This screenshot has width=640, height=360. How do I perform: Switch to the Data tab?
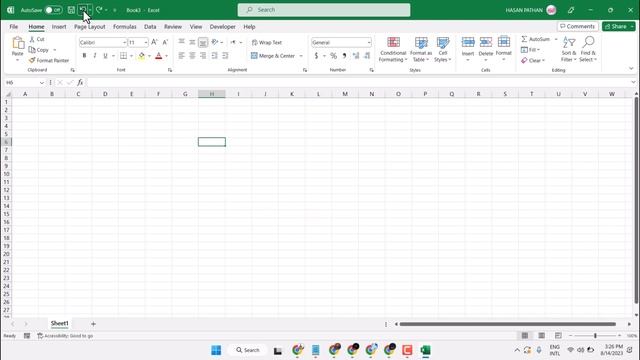pos(150,27)
